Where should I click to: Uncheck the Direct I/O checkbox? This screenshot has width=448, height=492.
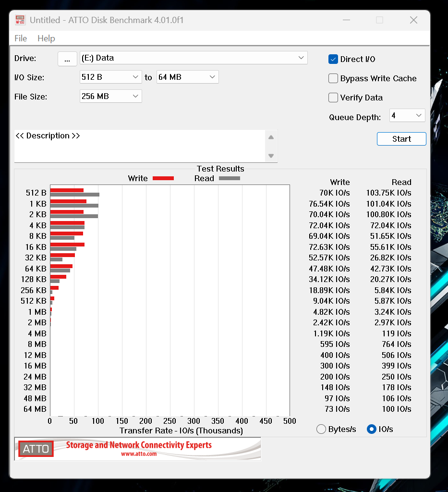[333, 59]
